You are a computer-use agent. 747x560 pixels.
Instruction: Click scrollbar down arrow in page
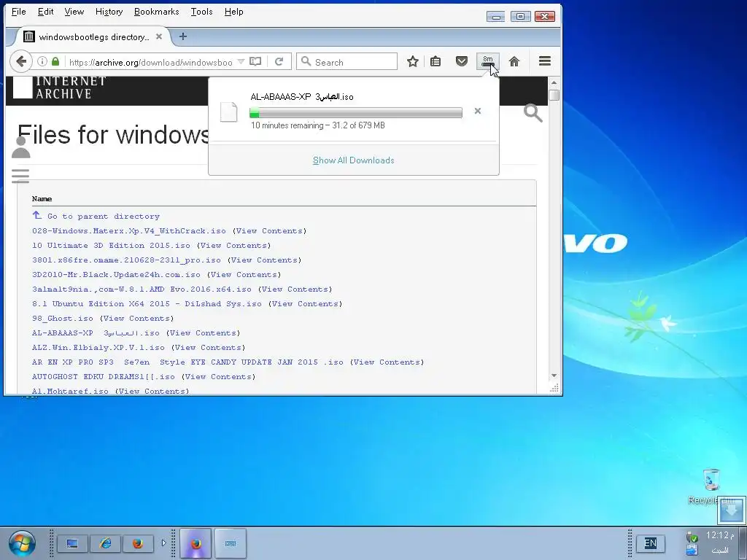[x=554, y=376]
